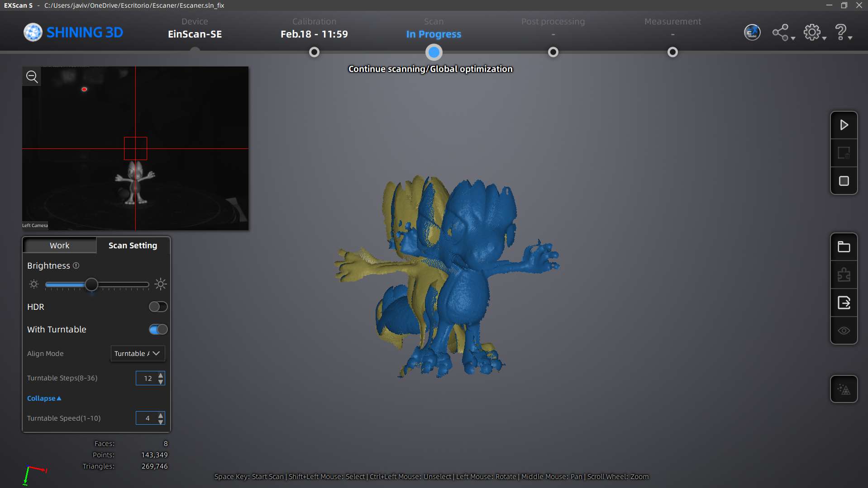Click the Calibration step circle marker
Image resolution: width=868 pixels, height=488 pixels.
(314, 52)
